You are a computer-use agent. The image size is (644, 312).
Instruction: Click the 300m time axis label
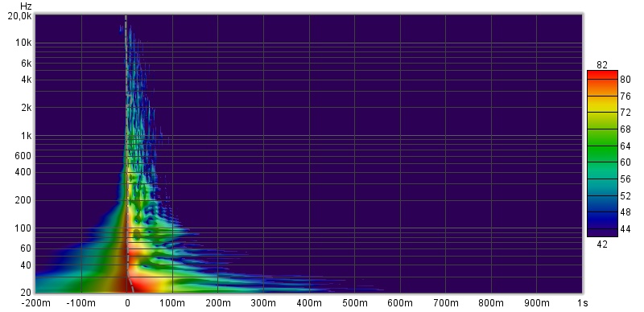[x=264, y=303]
